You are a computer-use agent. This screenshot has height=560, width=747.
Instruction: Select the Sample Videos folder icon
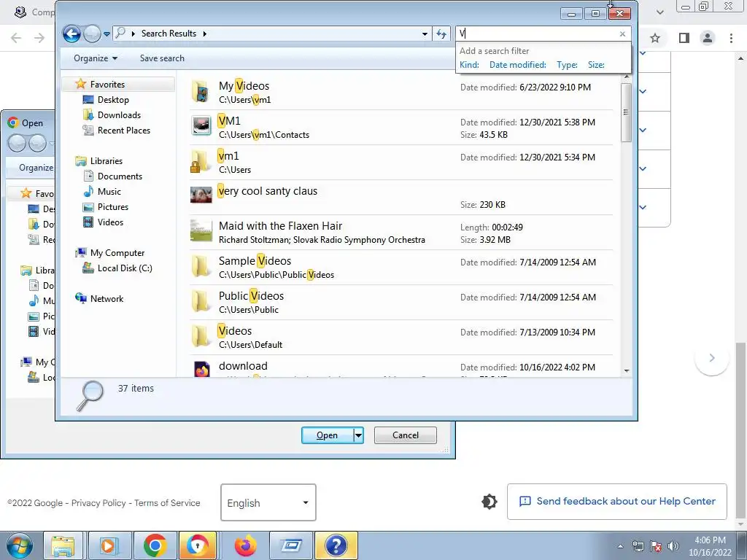[x=201, y=266]
